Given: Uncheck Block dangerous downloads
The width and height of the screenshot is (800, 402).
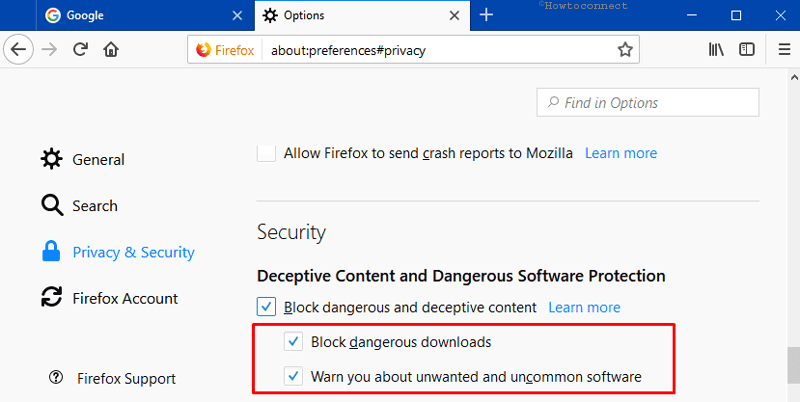Looking at the screenshot, I should click(x=293, y=342).
